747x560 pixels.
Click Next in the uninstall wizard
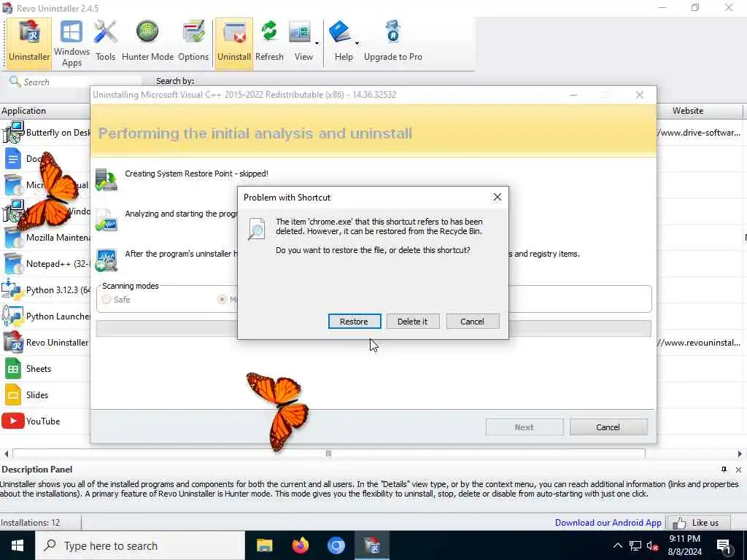point(525,427)
